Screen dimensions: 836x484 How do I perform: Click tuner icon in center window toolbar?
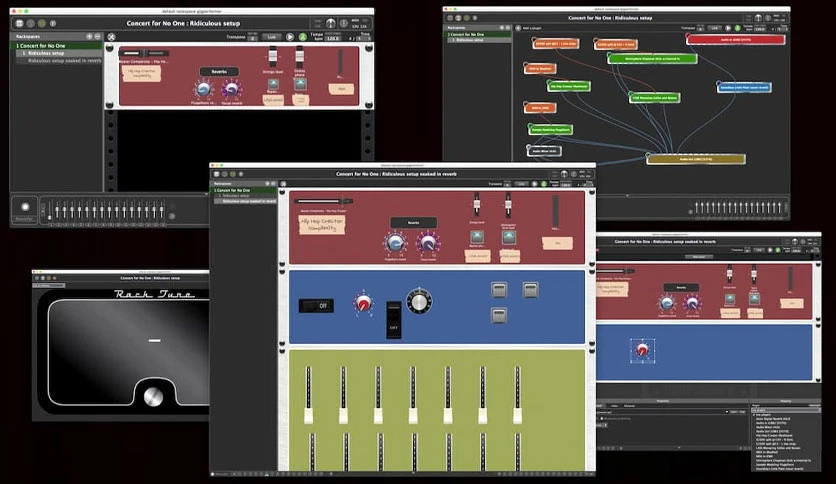click(x=564, y=174)
